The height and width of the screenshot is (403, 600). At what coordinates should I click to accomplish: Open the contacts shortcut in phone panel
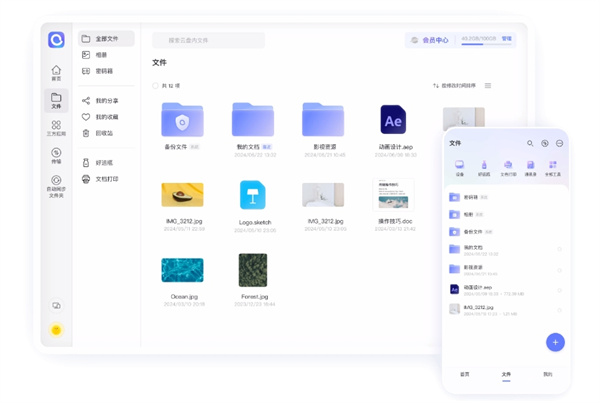point(530,168)
